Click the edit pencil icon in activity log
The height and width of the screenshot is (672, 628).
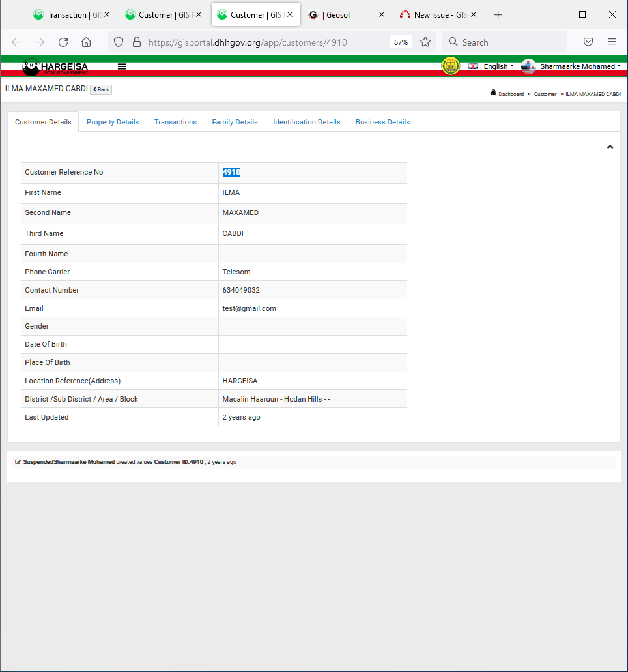[18, 462]
